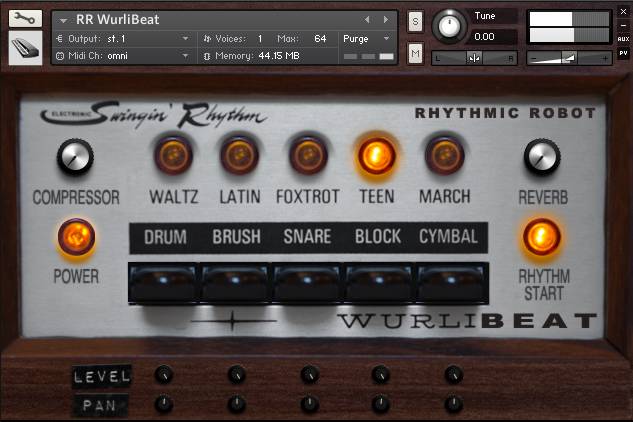Click the Tune value 0.00 field
The height and width of the screenshot is (422, 633).
pos(491,37)
